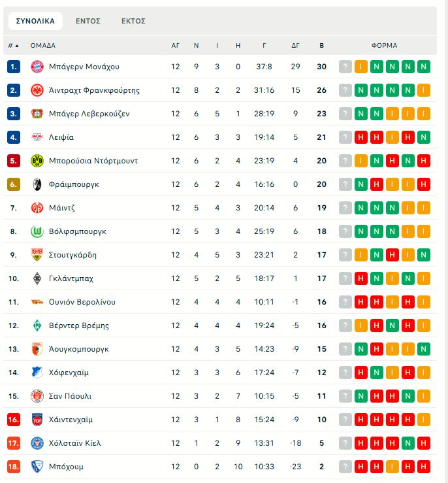Click the Wolfsburg green W logo

point(37,231)
